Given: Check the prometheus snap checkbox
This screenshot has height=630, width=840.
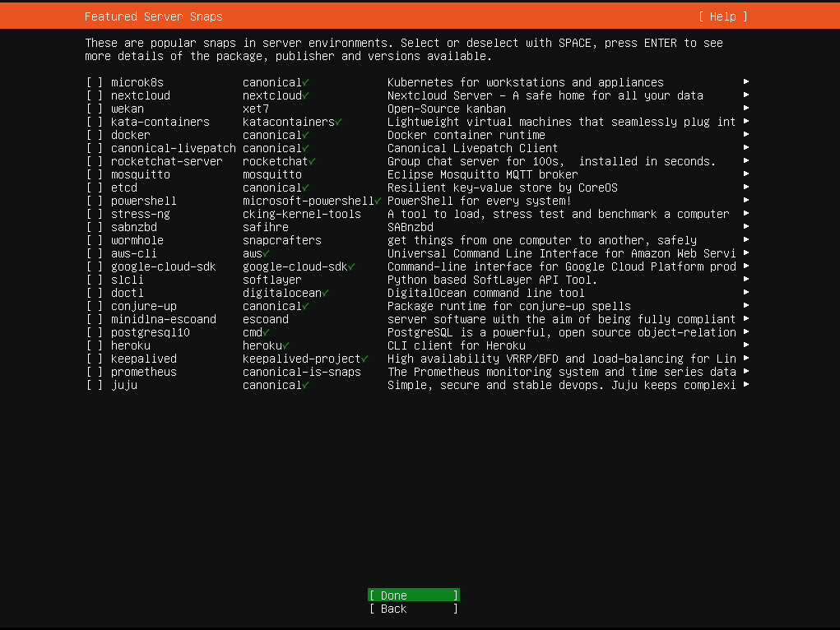Looking at the screenshot, I should pos(94,372).
